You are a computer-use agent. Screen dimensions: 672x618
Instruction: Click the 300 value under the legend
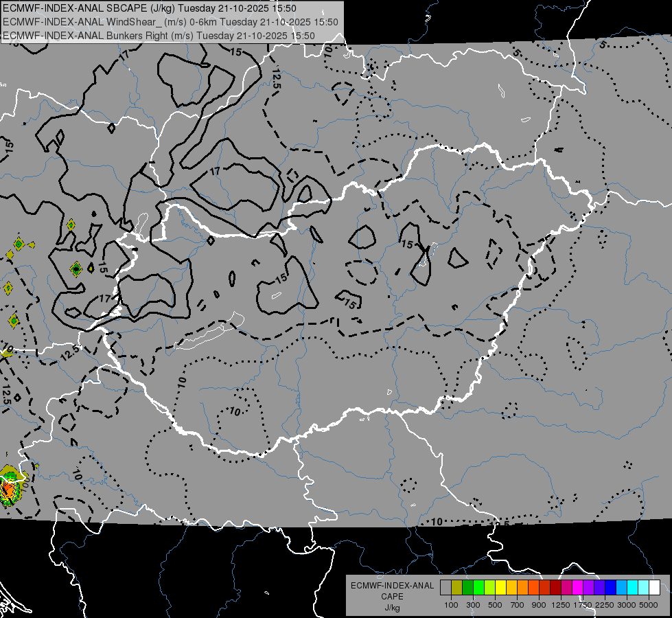tap(473, 605)
